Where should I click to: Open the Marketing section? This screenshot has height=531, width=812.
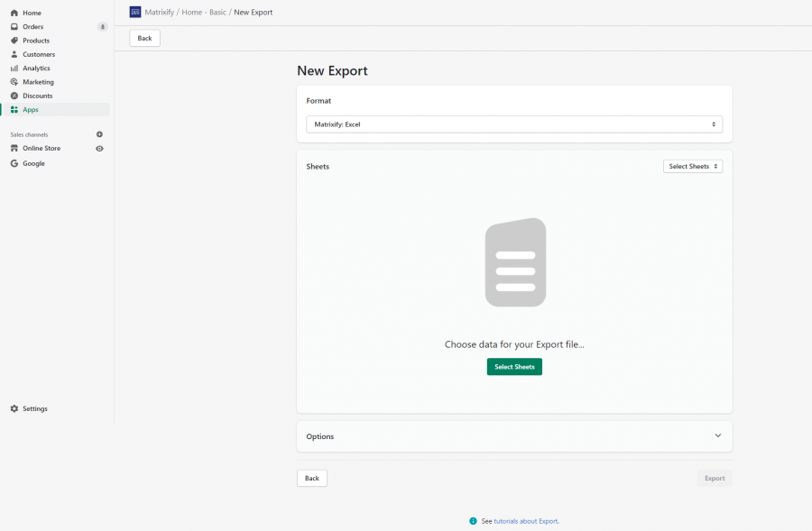click(x=38, y=82)
